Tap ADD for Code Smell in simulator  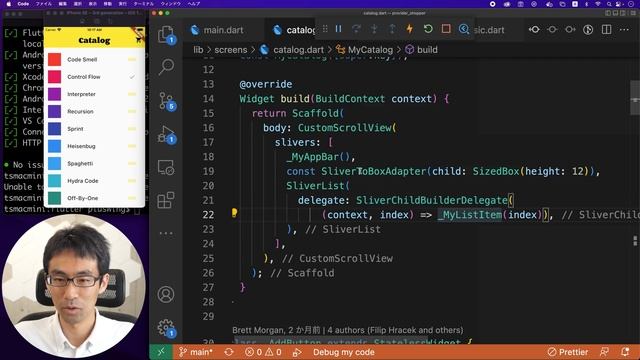click(132, 59)
